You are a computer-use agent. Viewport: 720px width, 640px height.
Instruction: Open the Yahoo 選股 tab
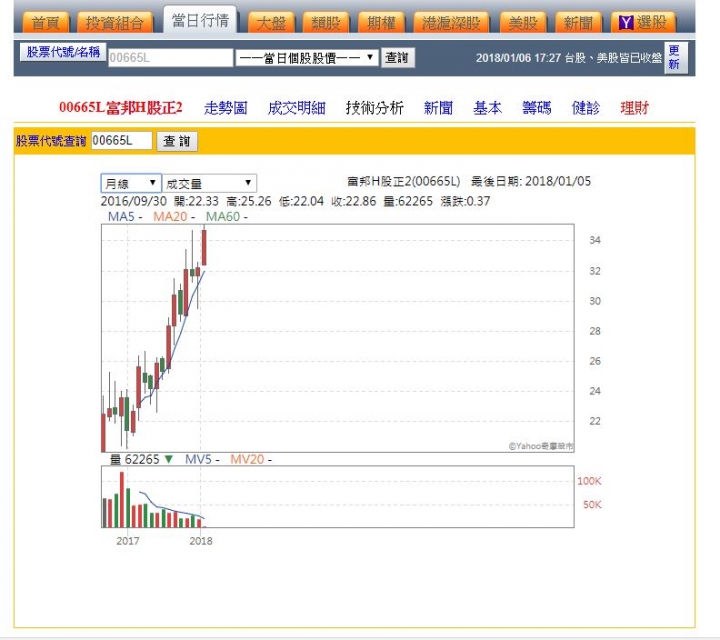click(x=643, y=22)
